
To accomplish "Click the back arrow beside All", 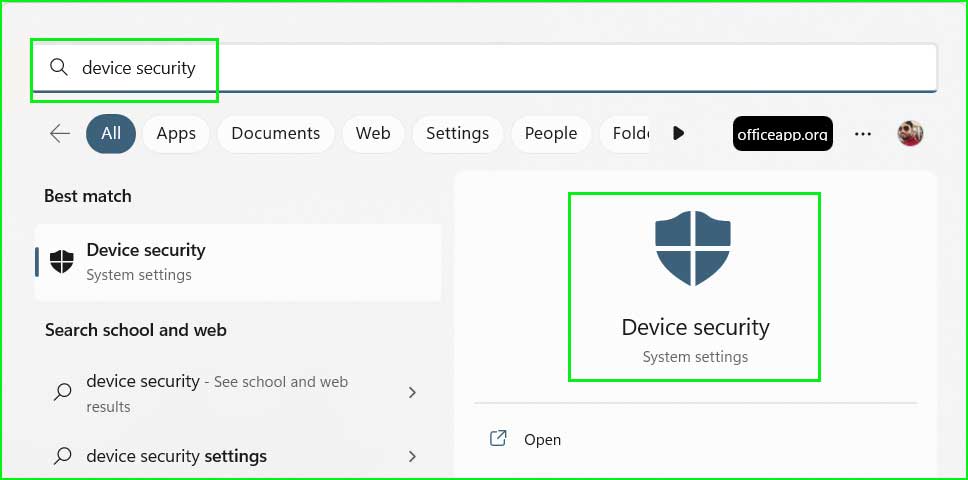I will [x=60, y=133].
